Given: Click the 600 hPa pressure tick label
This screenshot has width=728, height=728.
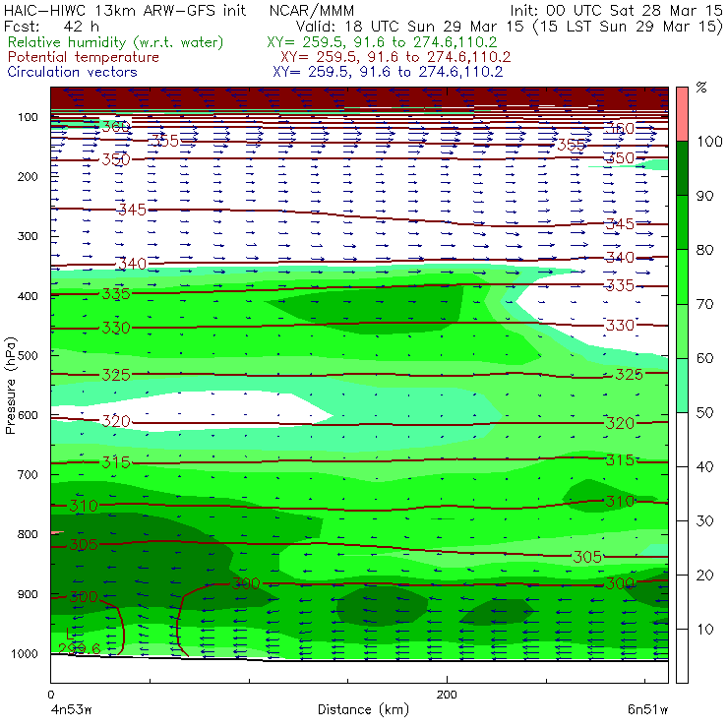Looking at the screenshot, I should (28, 415).
